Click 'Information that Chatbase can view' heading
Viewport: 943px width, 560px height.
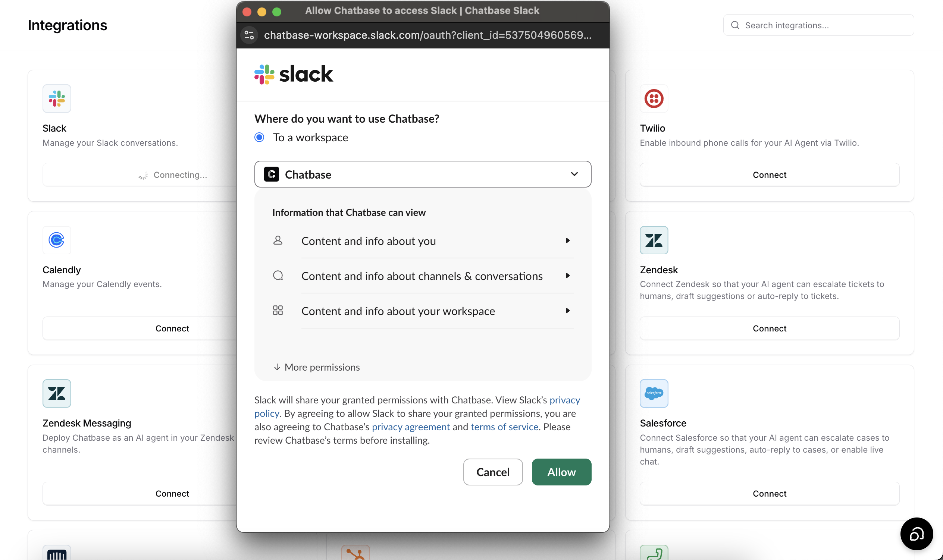click(349, 213)
